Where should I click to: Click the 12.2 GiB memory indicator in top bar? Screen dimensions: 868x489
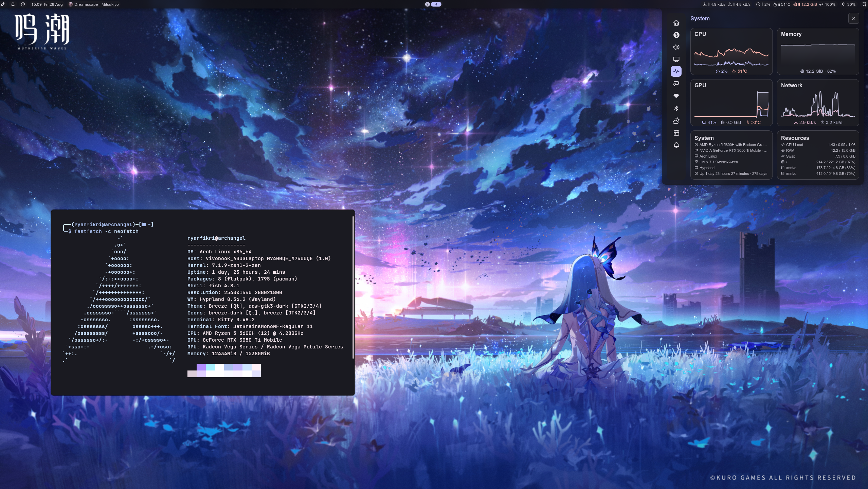(x=805, y=4)
